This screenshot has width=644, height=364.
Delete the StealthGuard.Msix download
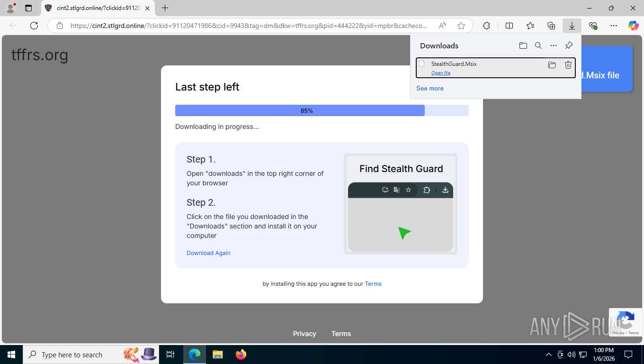point(568,65)
